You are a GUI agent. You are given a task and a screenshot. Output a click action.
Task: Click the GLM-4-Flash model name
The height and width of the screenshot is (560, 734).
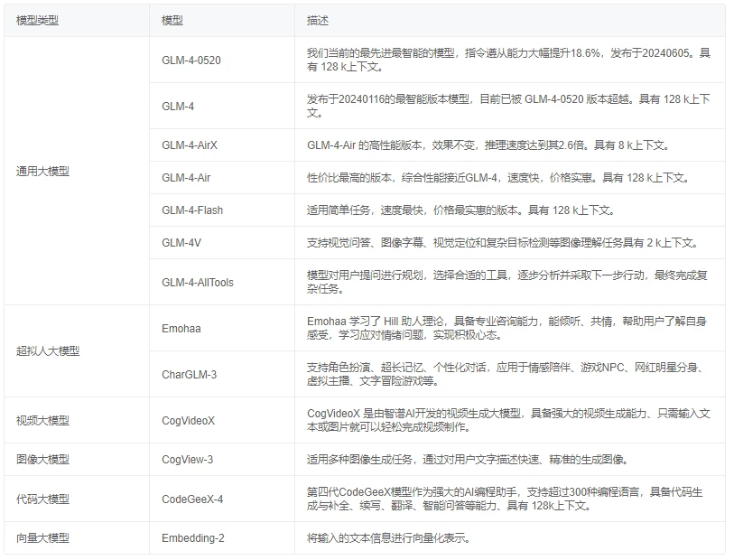click(192, 210)
